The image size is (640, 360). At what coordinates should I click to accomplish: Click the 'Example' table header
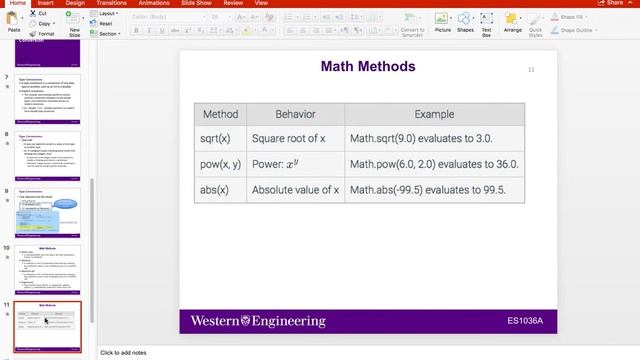(x=434, y=114)
